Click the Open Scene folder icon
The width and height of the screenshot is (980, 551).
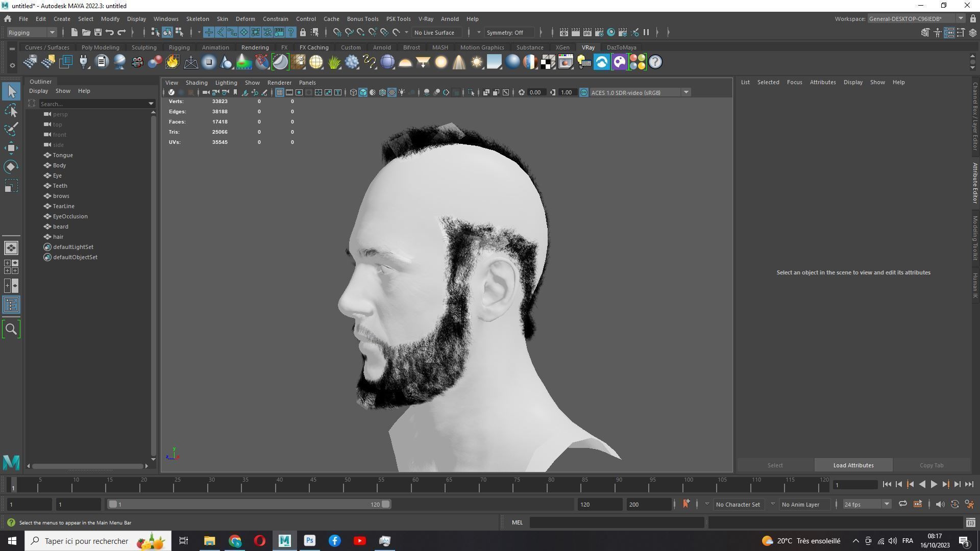click(86, 33)
